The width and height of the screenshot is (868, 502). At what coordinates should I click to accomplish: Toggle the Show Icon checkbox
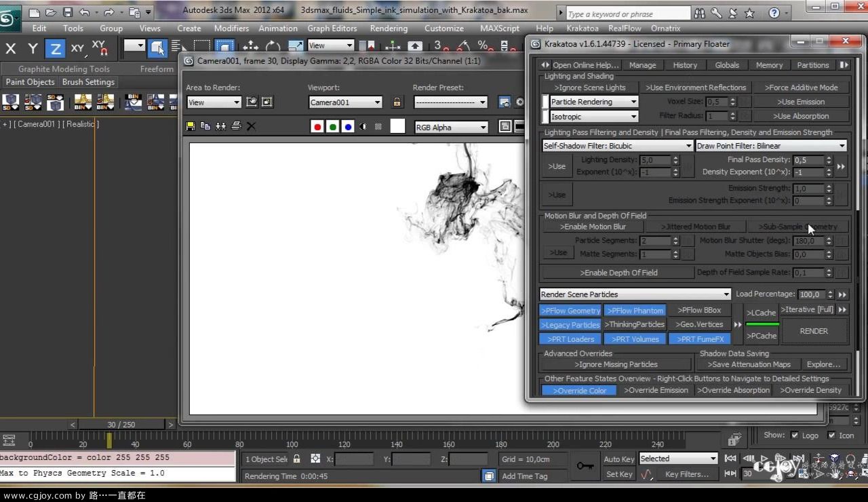831,436
